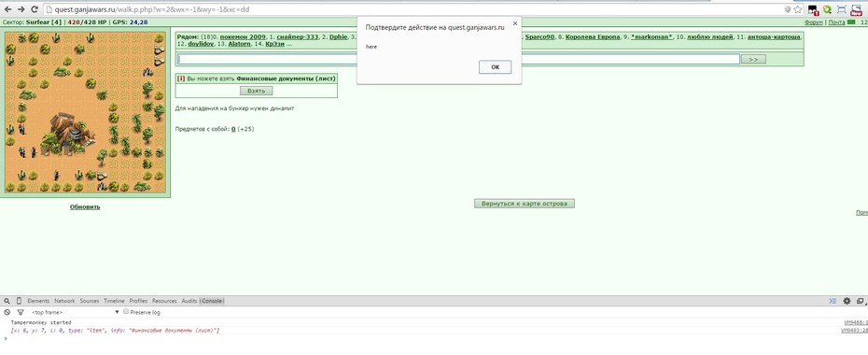Image resolution: width=868 pixels, height=355 pixels.
Task: Open the top frame context dropdown
Action: coord(75,313)
